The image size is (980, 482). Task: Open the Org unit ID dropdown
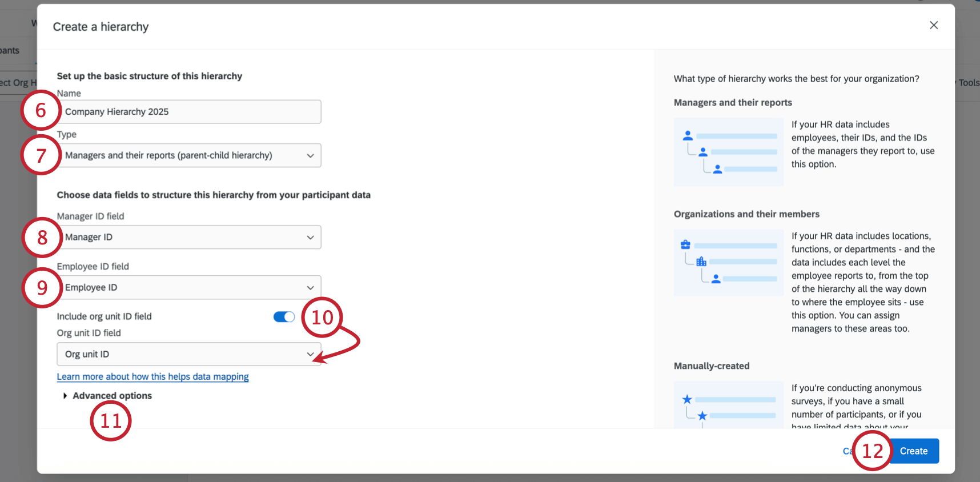coord(189,354)
